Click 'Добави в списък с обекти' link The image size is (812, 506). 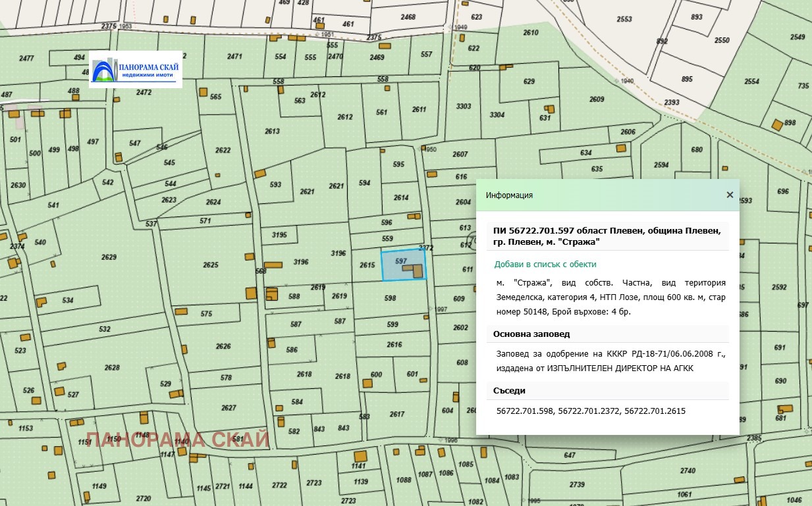(545, 264)
